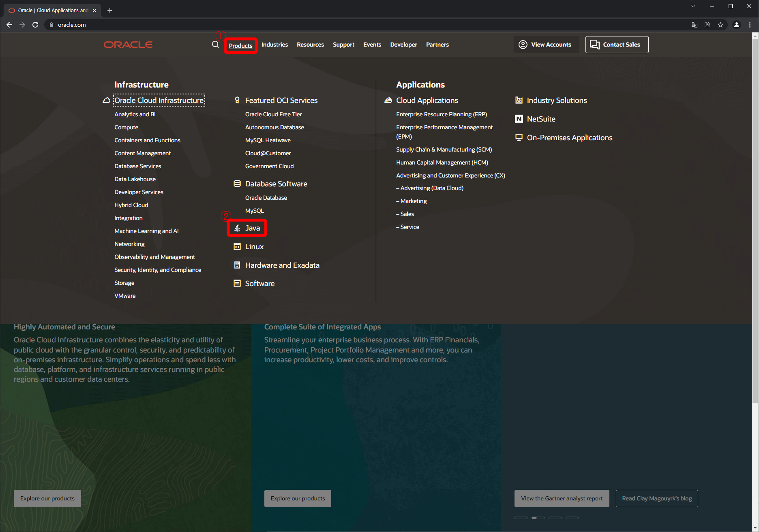Open a new browser tab
This screenshot has height=532, width=759.
109,11
